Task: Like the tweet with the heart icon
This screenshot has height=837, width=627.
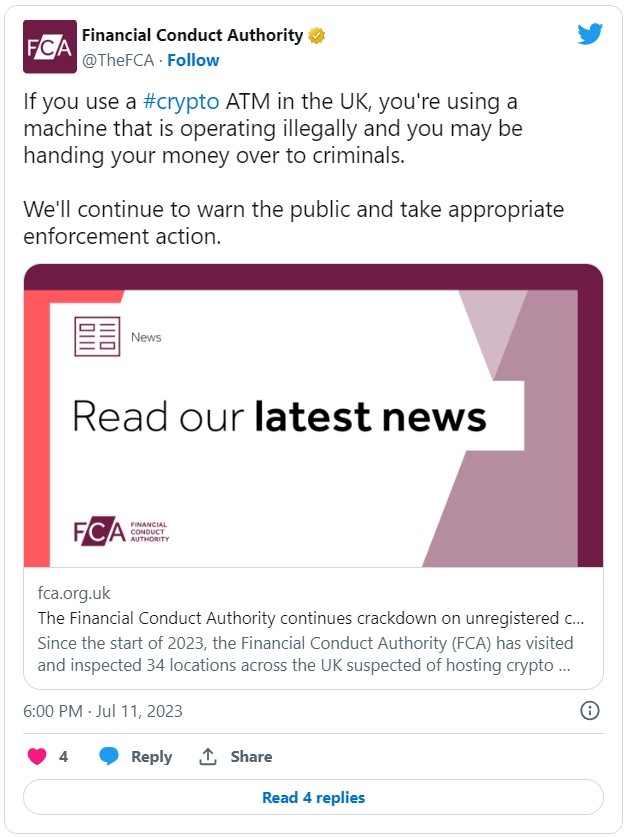Action: coord(37,756)
